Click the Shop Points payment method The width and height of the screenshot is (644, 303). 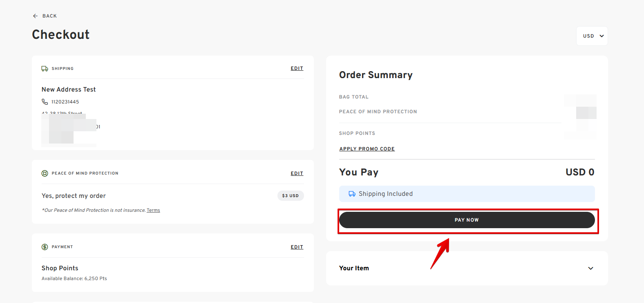pyautogui.click(x=60, y=268)
